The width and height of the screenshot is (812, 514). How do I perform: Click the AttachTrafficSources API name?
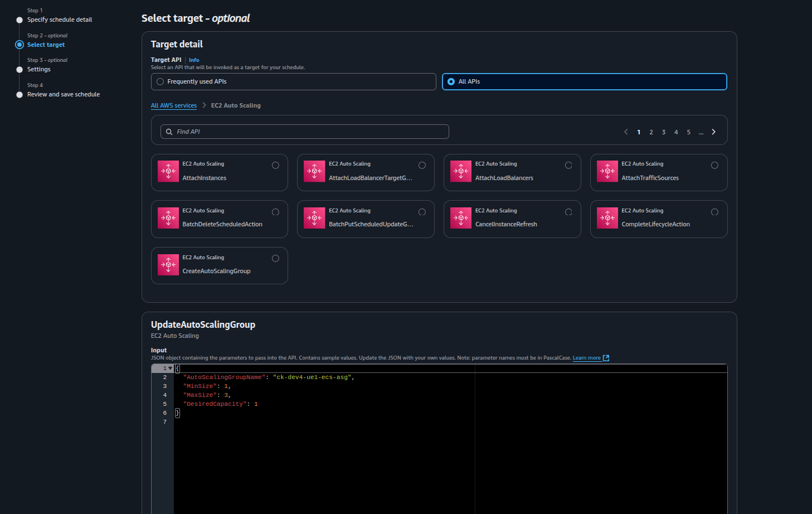tap(650, 178)
